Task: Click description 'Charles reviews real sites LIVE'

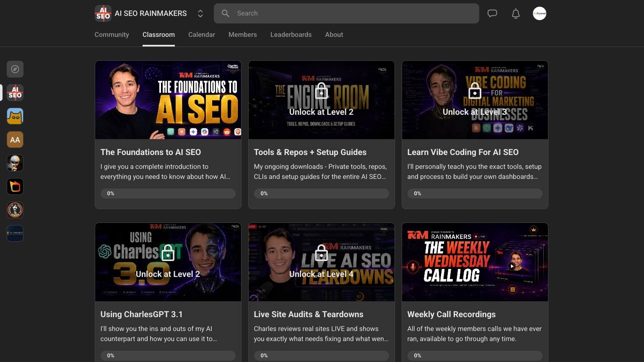Action: pyautogui.click(x=321, y=334)
